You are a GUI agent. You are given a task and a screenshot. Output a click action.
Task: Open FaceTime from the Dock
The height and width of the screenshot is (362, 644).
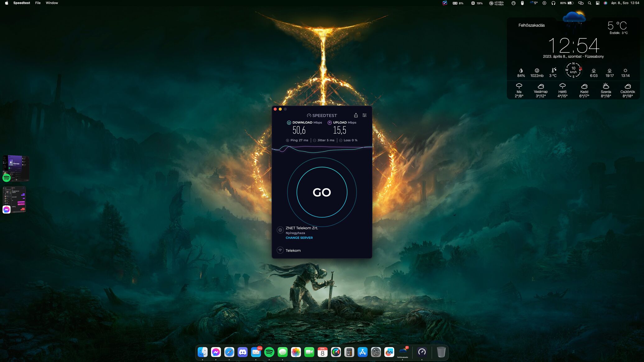(309, 352)
